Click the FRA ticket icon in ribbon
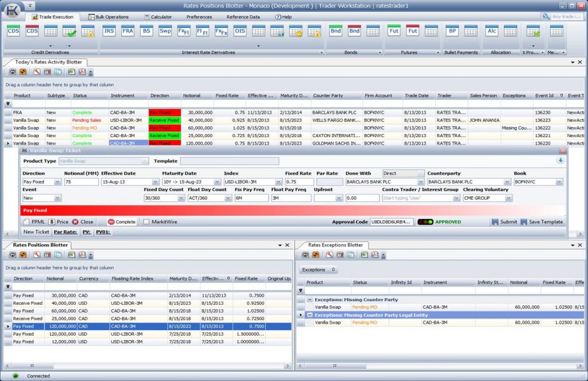588x381 pixels. [x=127, y=31]
